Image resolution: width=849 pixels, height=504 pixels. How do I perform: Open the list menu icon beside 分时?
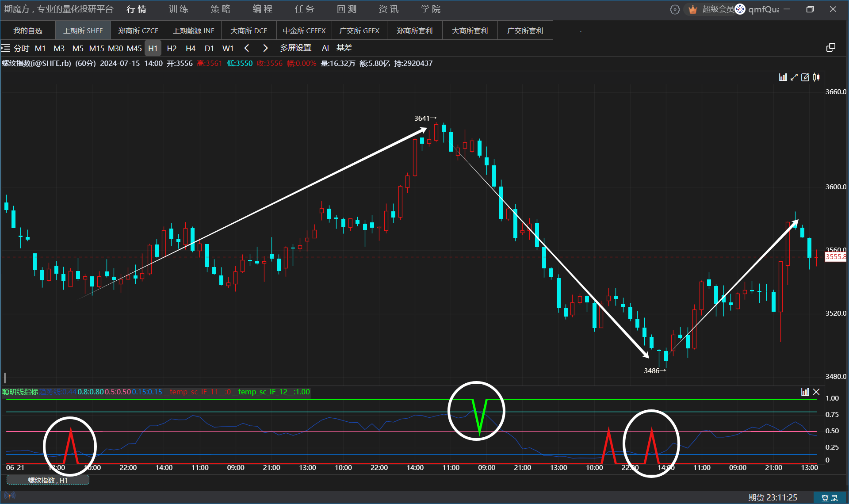click(x=5, y=48)
